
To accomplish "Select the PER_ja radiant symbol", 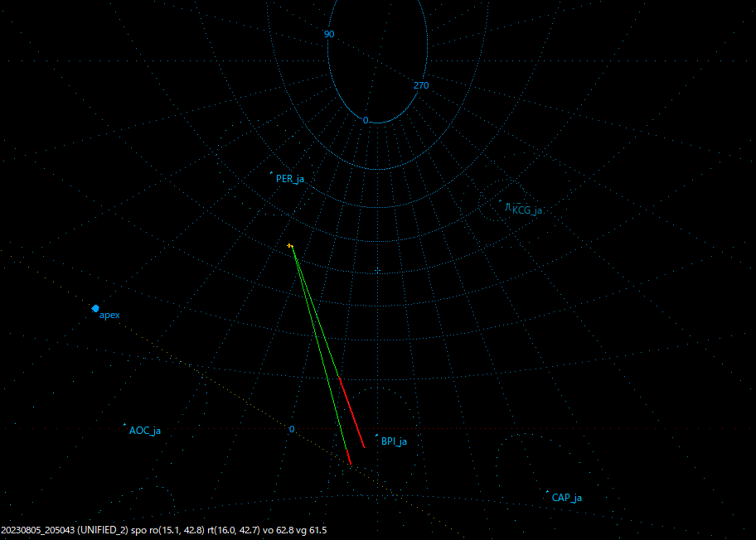I will 271,173.
